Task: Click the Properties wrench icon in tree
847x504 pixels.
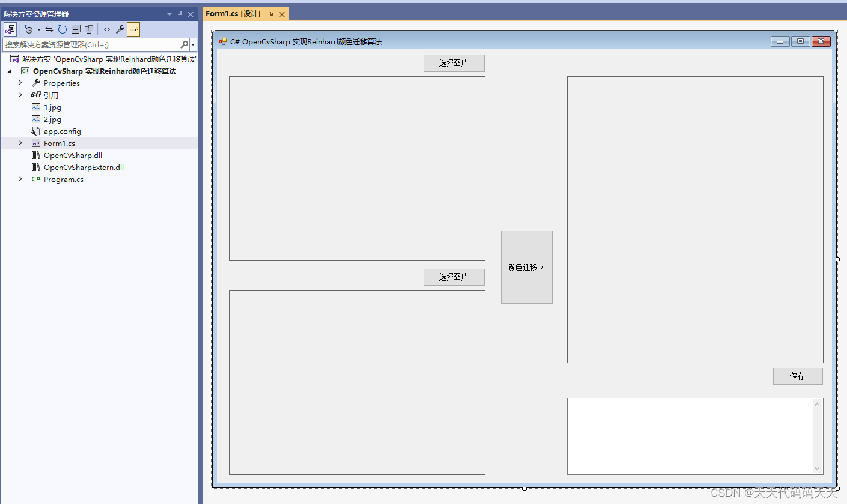Action: 36,83
